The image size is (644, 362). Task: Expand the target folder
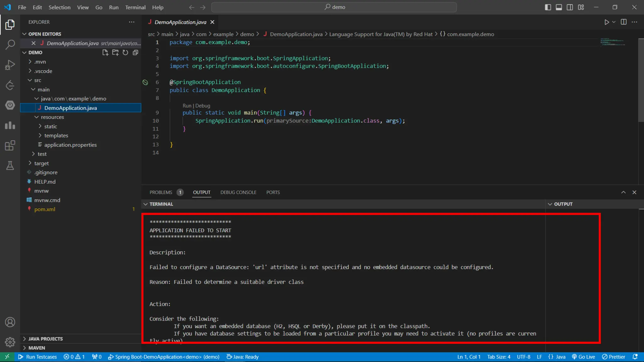[41, 163]
